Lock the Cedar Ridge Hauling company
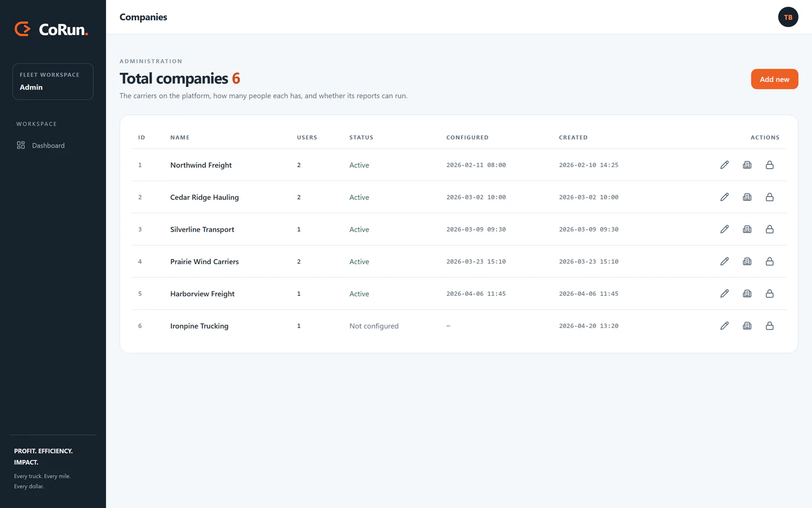Screen dimensions: 812x508 click(x=770, y=197)
